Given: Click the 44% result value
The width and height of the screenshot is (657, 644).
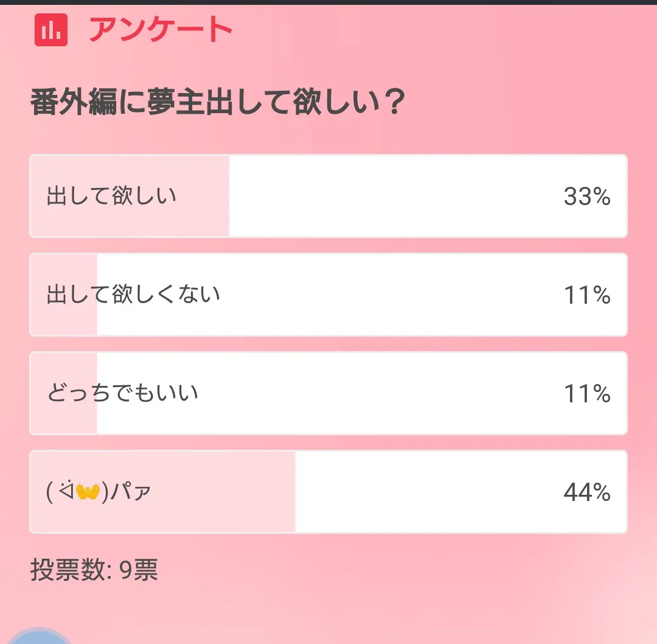Looking at the screenshot, I should (586, 492).
